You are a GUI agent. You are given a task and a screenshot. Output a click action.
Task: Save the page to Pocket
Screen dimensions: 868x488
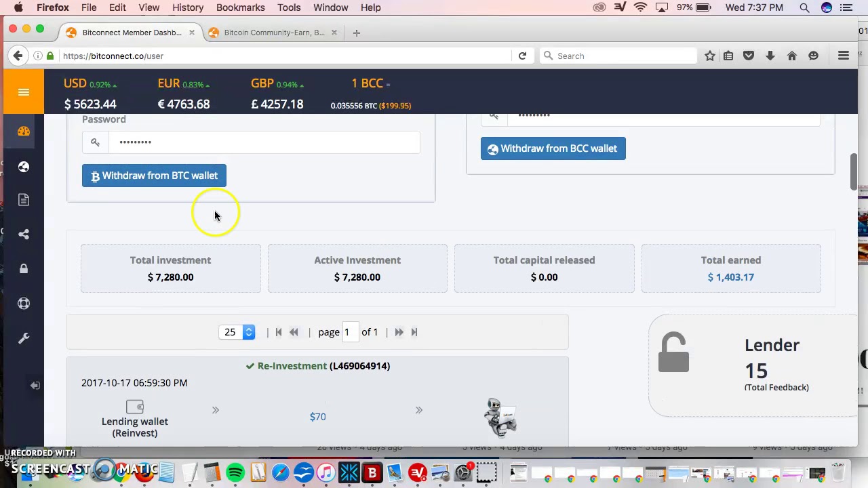[749, 56]
